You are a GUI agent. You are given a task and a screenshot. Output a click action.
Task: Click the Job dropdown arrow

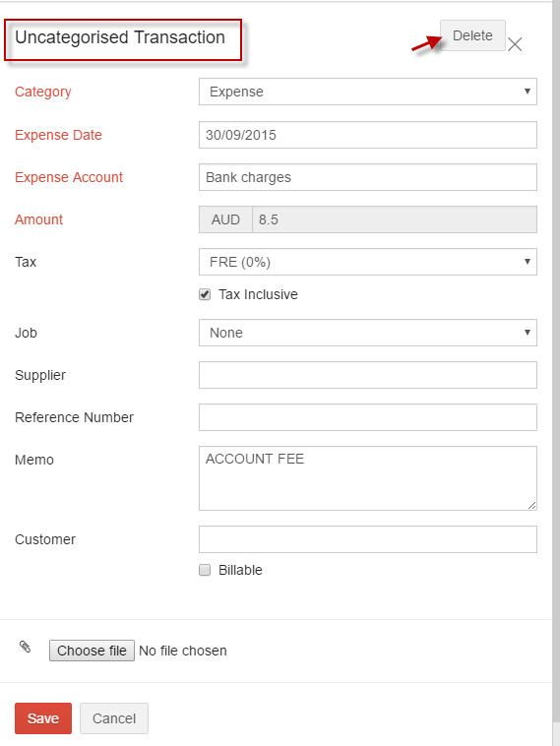(x=528, y=333)
